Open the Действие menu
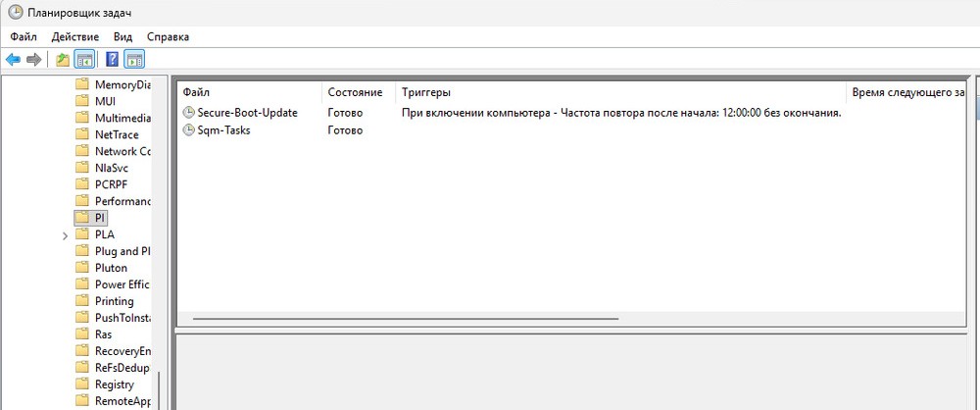Screen dimensions: 980x410 75,37
